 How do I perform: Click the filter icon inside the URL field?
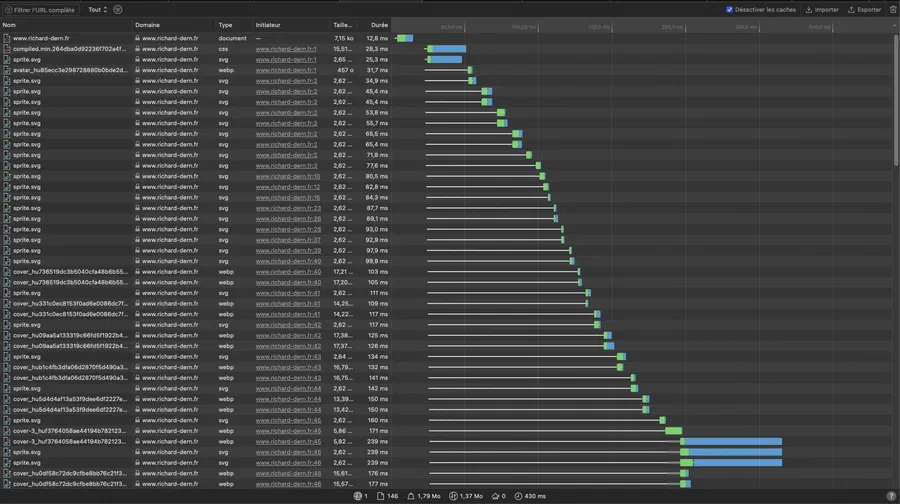(9, 10)
